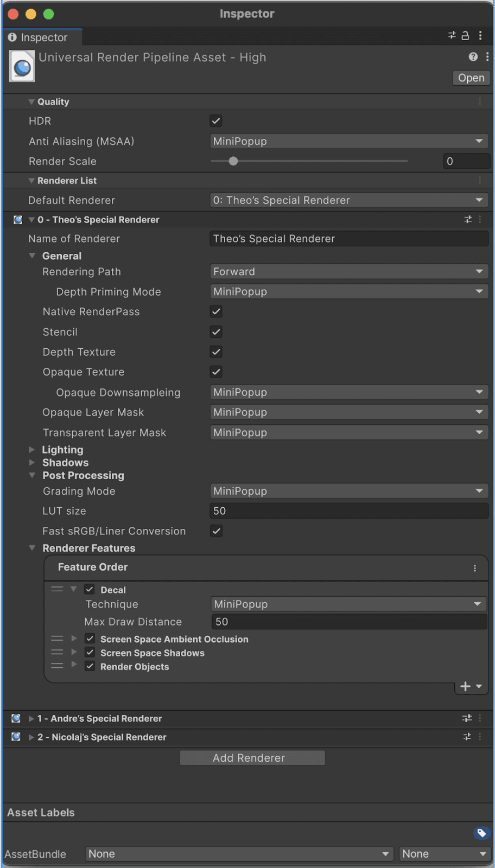This screenshot has width=495, height=868.
Task: Click the Name of Renderer text field
Action: pyautogui.click(x=349, y=239)
